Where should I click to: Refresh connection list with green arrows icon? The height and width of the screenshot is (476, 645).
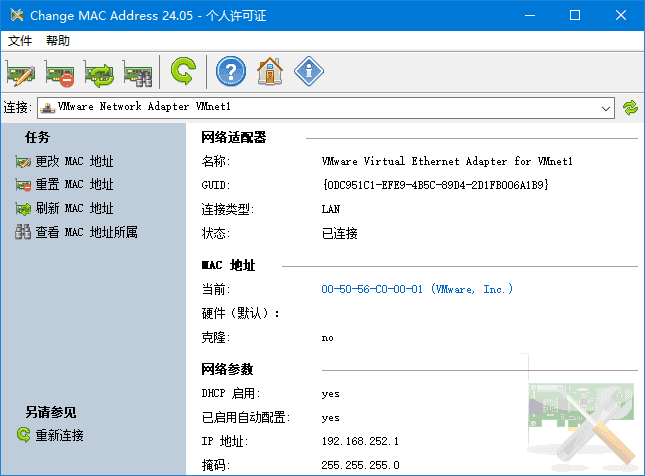(630, 108)
